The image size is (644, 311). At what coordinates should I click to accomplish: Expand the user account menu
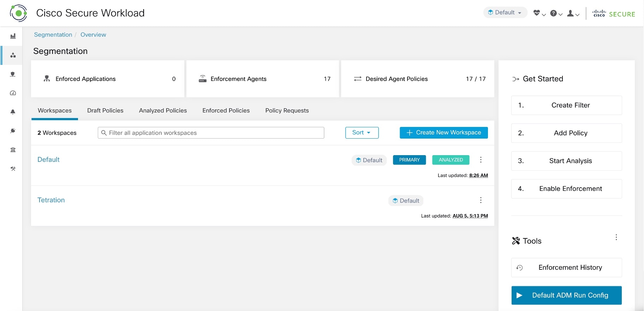[x=573, y=13]
